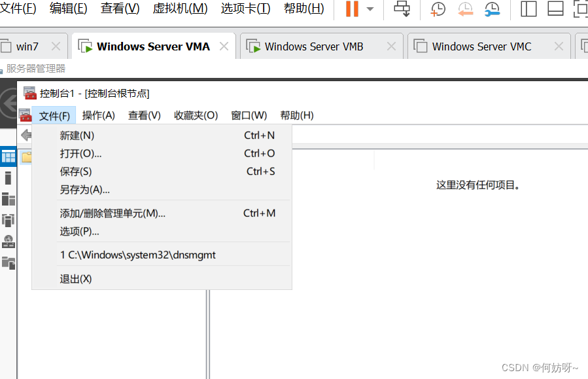Open snapshot manager wrench-clock icon
Image resolution: width=588 pixels, height=379 pixels.
pos(492,9)
